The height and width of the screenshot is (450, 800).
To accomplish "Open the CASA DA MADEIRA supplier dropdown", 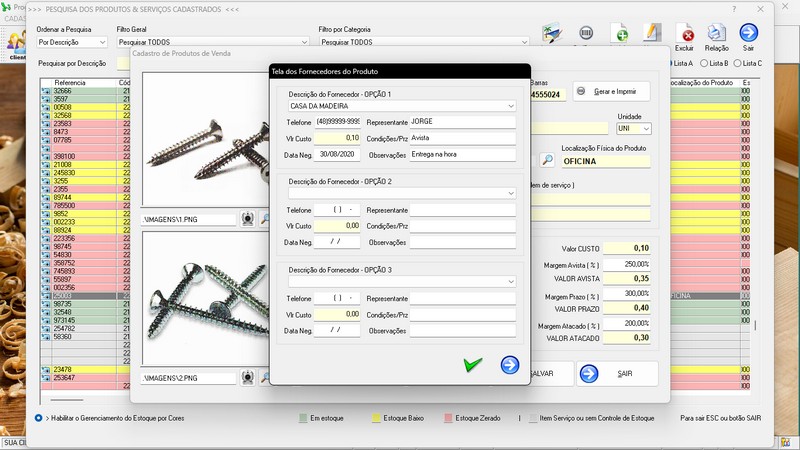I will tap(510, 105).
